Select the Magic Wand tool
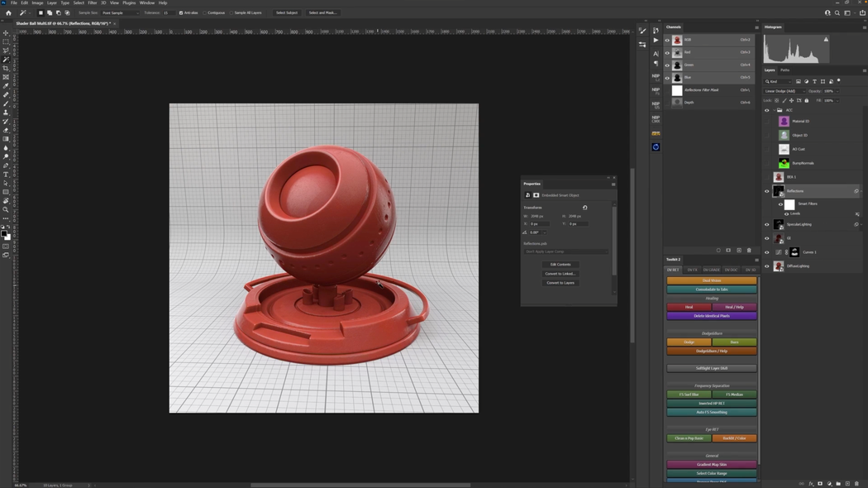868x488 pixels. [x=6, y=60]
